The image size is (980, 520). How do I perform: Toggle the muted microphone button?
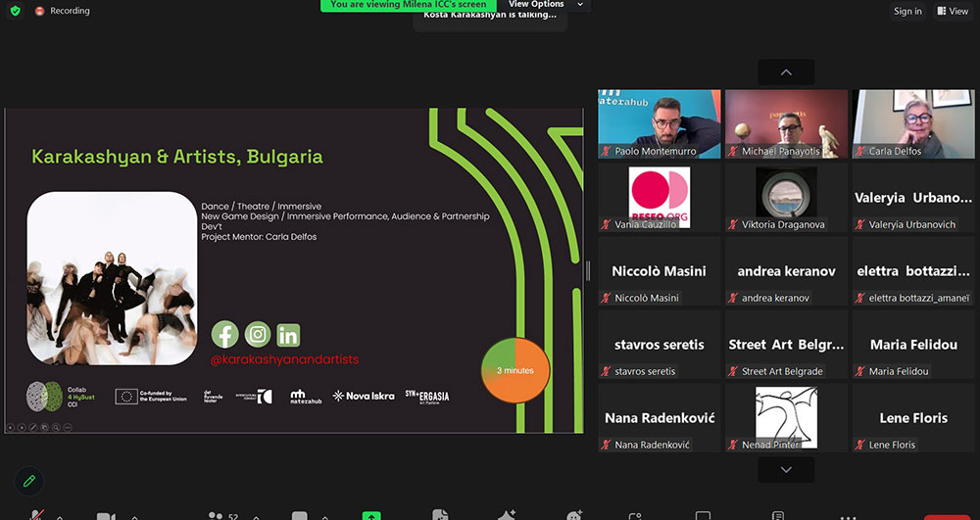37,515
